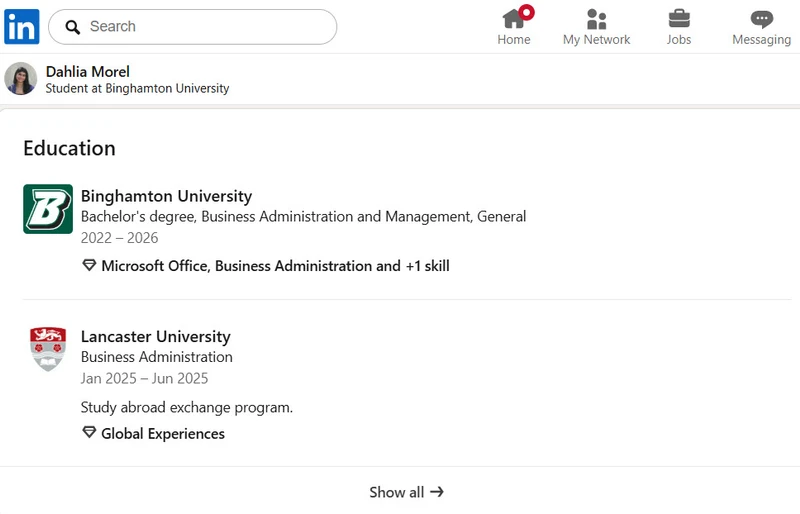This screenshot has width=800, height=514.
Task: Open Messaging
Action: (x=761, y=27)
